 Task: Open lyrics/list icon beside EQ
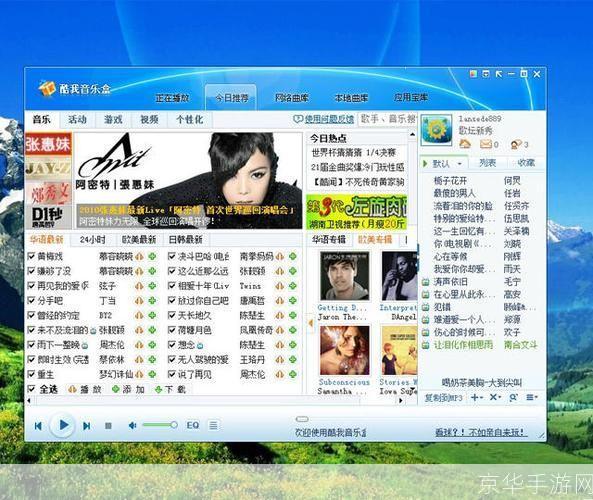click(x=213, y=425)
